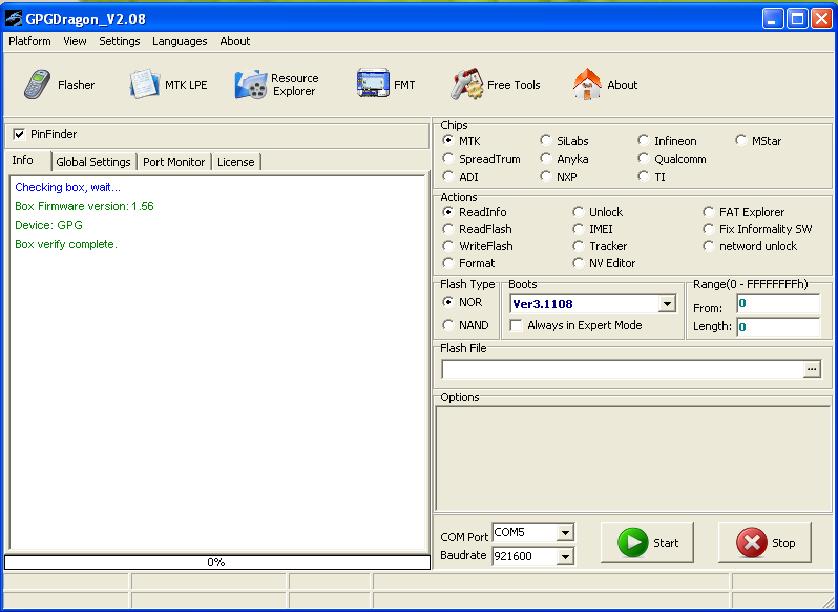The height and width of the screenshot is (612, 838).
Task: Click the GPGDragon title bar logo
Action: pyautogui.click(x=13, y=19)
